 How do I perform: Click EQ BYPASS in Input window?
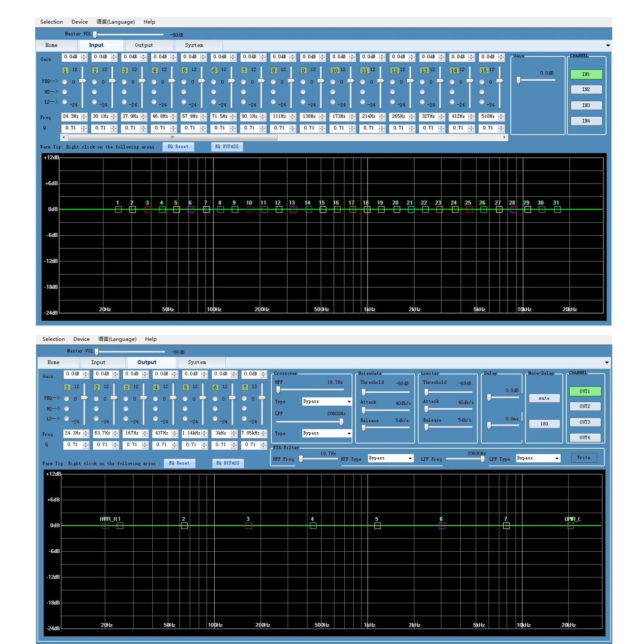(x=227, y=147)
